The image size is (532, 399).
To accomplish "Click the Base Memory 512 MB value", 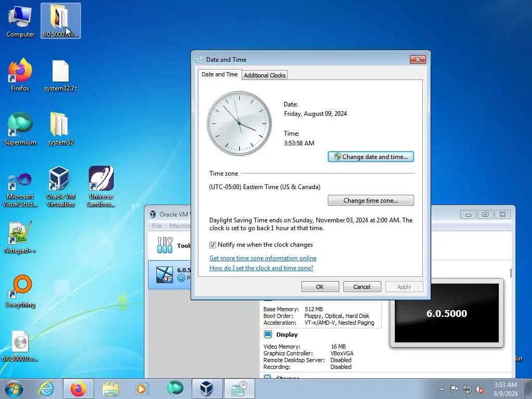I will (x=314, y=309).
